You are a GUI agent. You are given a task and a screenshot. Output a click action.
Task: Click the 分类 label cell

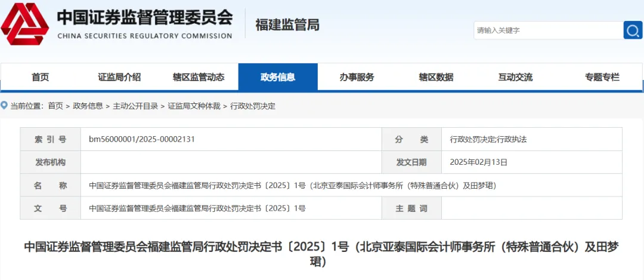(411, 139)
